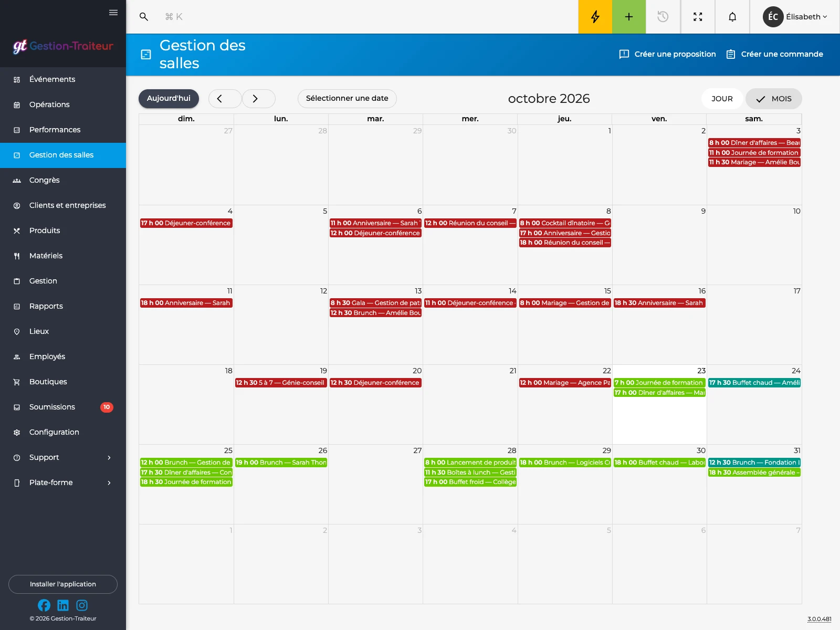Expand the Plate-forme submenu chevron
The width and height of the screenshot is (840, 630).
pyautogui.click(x=109, y=483)
